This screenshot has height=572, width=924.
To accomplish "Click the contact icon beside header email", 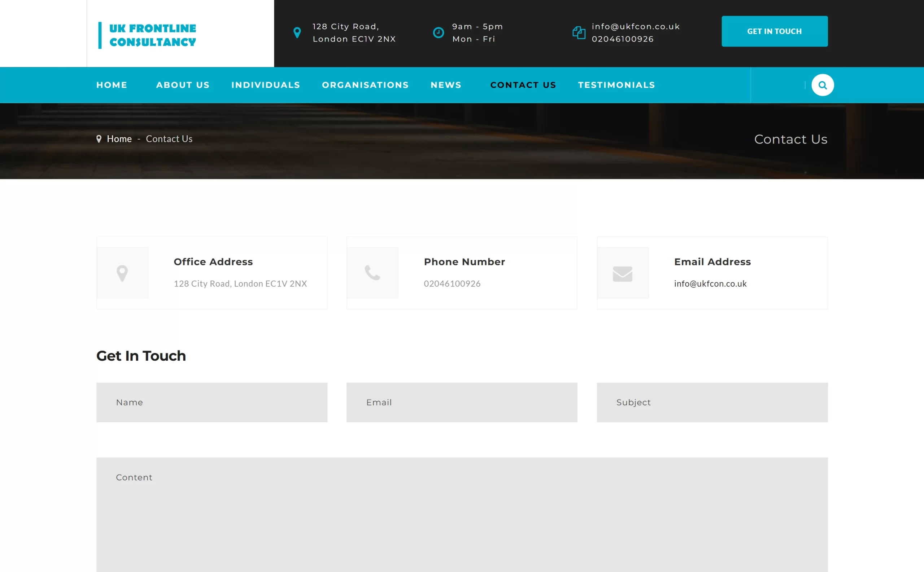I will click(x=578, y=32).
